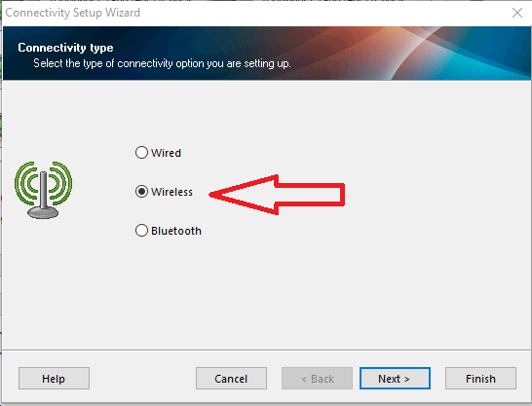Close the Connectivity Setup Wizard window
This screenshot has height=406, width=532.
(x=517, y=13)
